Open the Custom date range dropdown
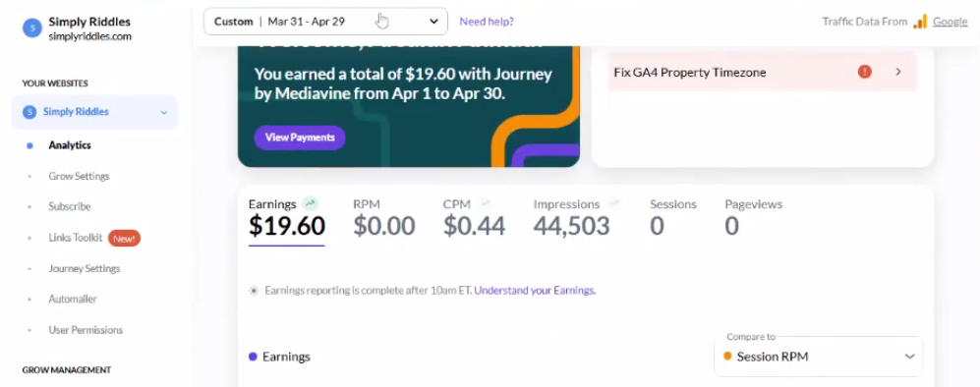The width and height of the screenshot is (980, 387). (325, 22)
